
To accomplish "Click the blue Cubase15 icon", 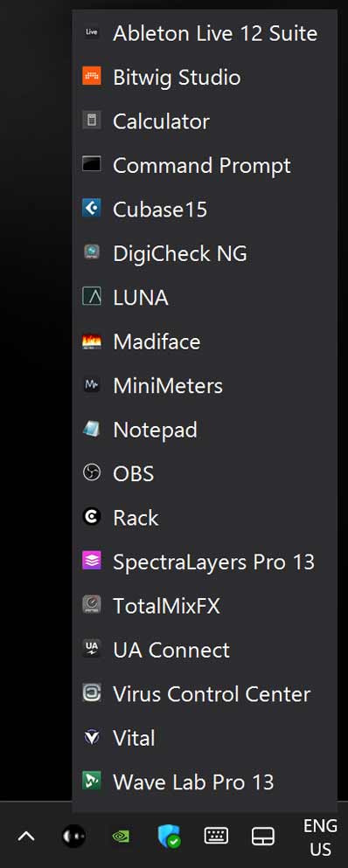I will coord(92,209).
